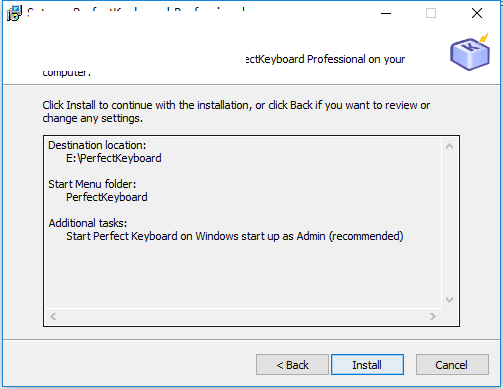This screenshot has width=503, height=389.
Task: Click the Additional tasks heading line
Action: pos(88,223)
